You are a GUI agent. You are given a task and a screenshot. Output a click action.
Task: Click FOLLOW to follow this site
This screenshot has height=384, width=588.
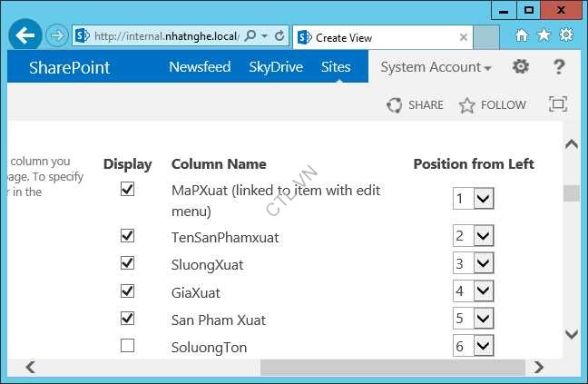click(493, 105)
